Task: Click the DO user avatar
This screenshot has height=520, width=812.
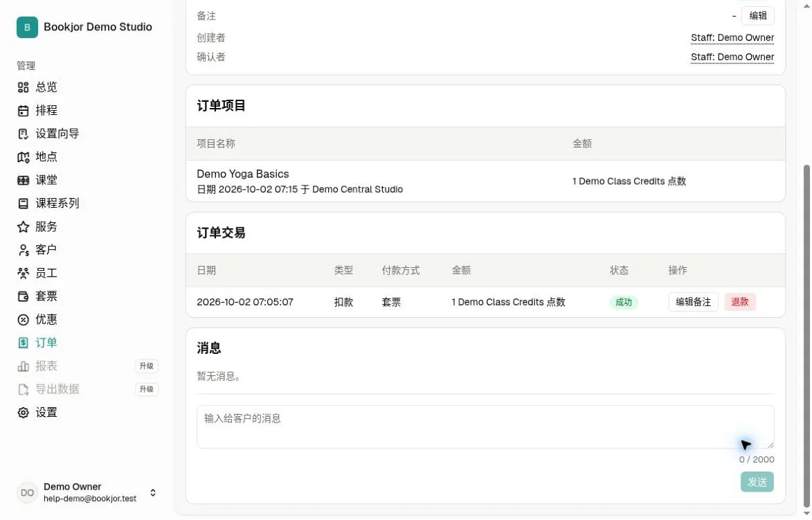Action: point(27,492)
